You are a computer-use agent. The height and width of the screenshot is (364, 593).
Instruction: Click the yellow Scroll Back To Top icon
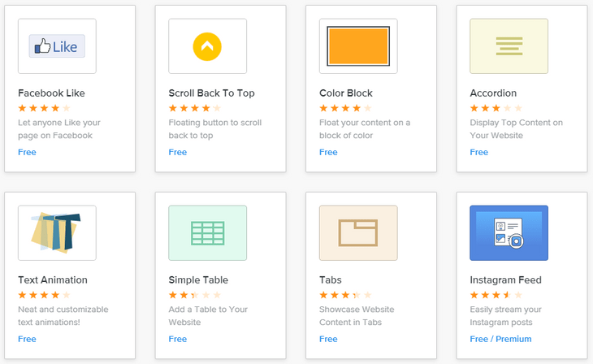[207, 46]
